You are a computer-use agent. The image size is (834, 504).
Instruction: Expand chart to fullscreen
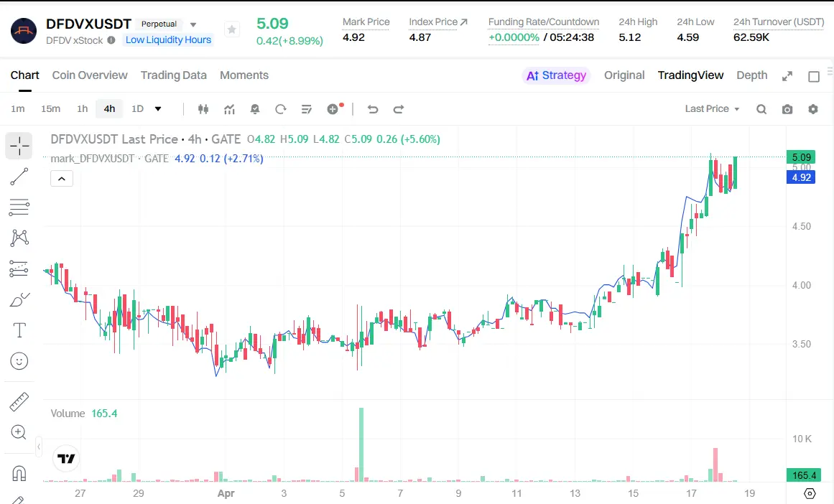click(787, 76)
